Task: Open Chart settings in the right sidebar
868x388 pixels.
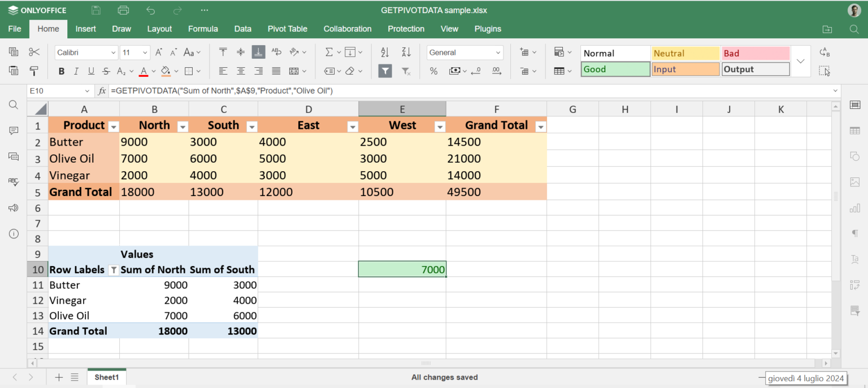Action: coord(855,208)
